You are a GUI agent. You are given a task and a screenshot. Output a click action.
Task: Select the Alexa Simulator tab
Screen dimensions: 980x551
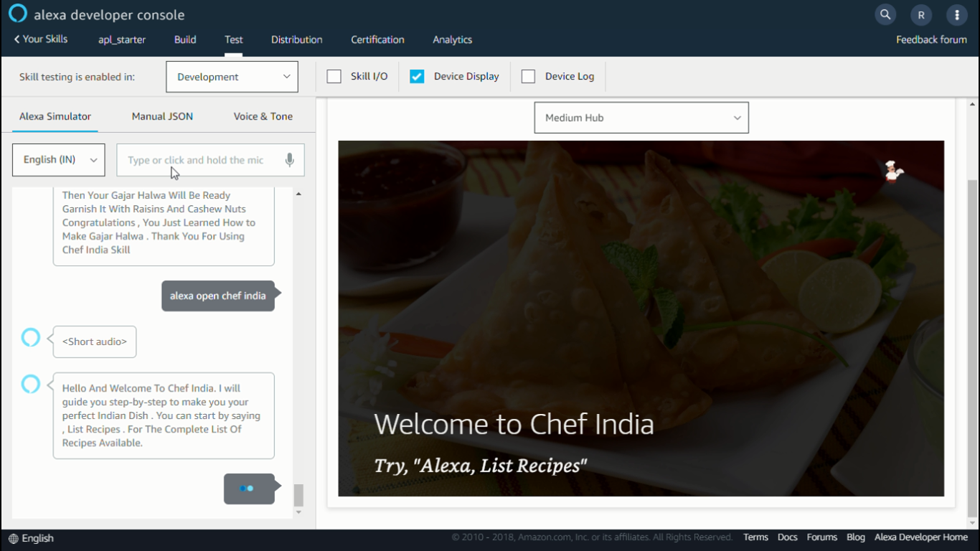click(55, 116)
